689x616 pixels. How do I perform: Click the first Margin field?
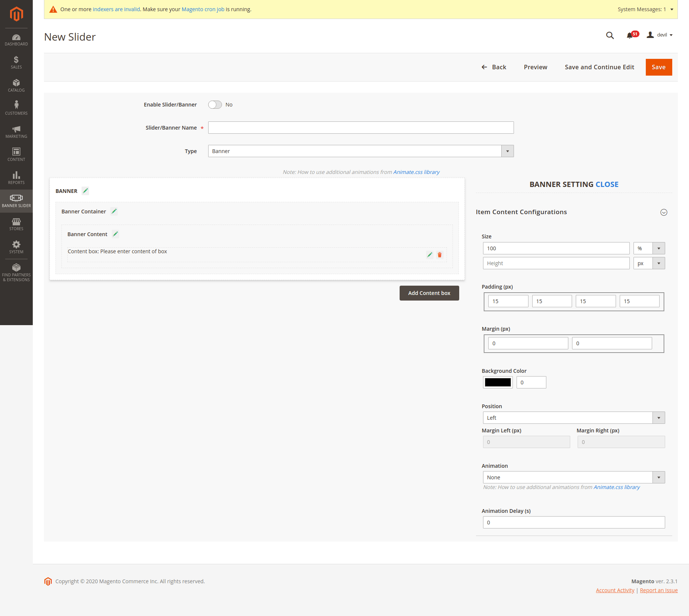point(528,343)
